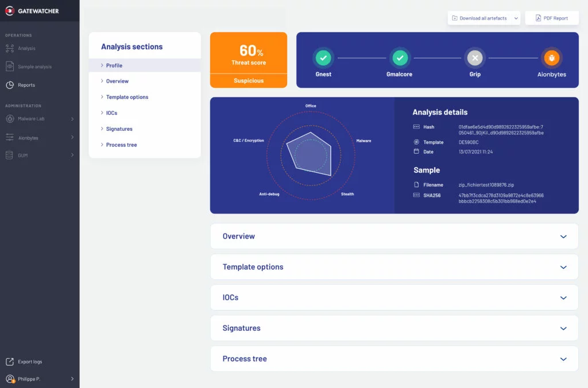The image size is (588, 388).
Task: Click the Signatures section heading
Action: [241, 328]
